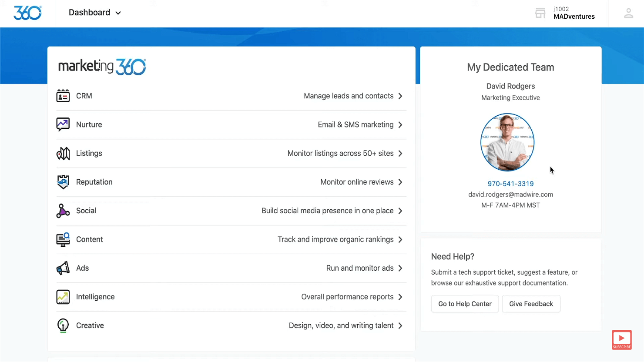This screenshot has height=362, width=644.
Task: Click Give Feedback button
Action: pos(531,304)
